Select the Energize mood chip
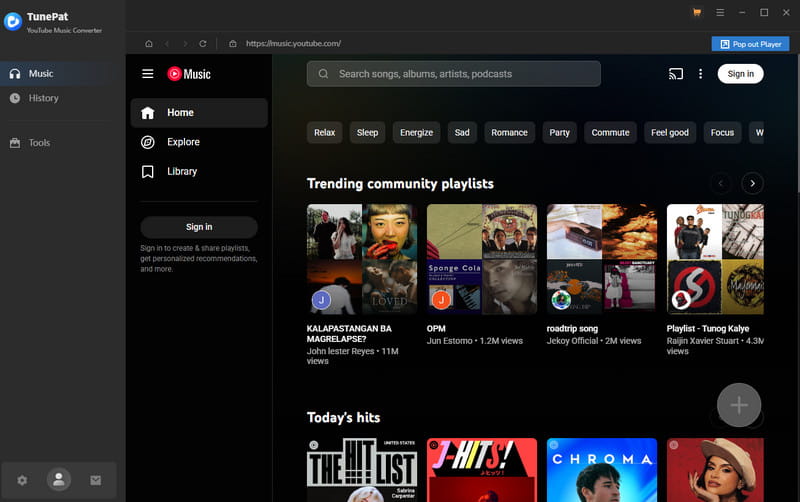800x502 pixels. 416,133
